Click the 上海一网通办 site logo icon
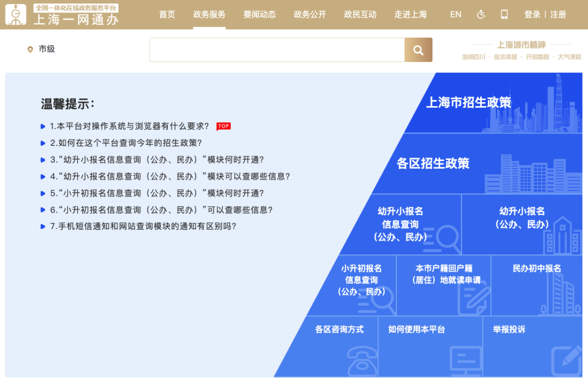The width and height of the screenshot is (588, 382). coord(16,15)
